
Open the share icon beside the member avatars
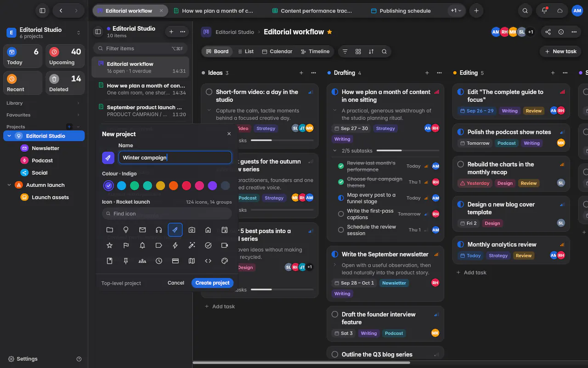[x=548, y=32]
